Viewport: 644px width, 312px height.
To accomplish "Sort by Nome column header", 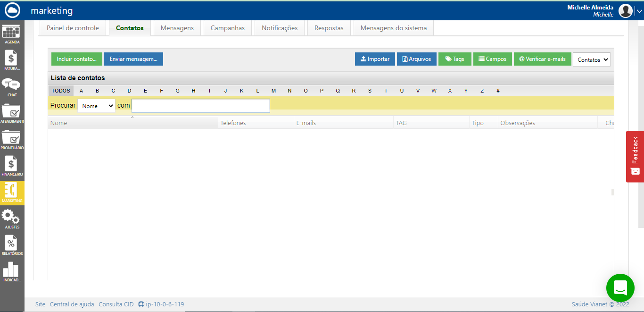I will coord(133,123).
